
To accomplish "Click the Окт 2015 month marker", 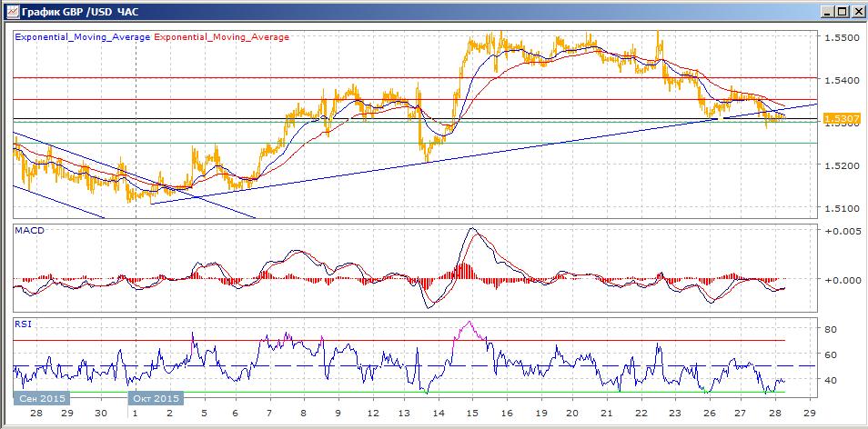I will click(156, 399).
